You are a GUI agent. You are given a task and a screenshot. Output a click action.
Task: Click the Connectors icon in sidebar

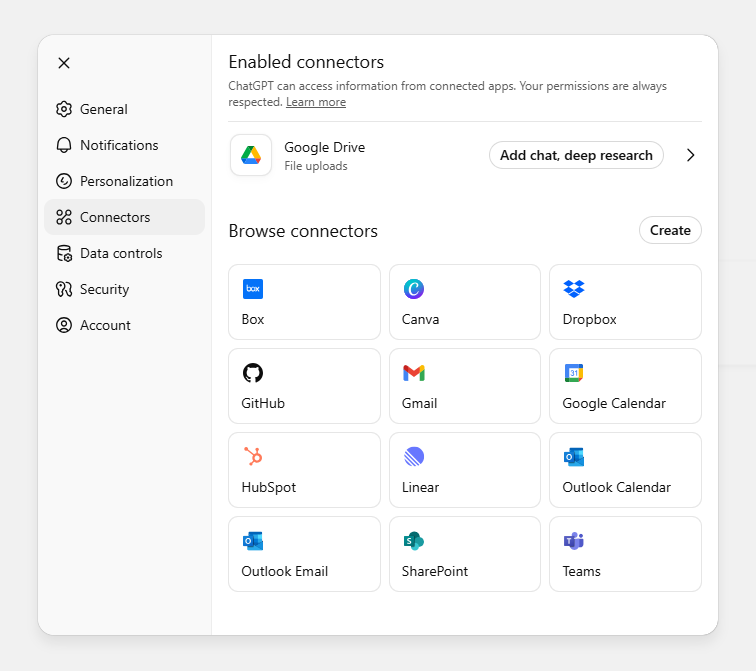pyautogui.click(x=64, y=217)
